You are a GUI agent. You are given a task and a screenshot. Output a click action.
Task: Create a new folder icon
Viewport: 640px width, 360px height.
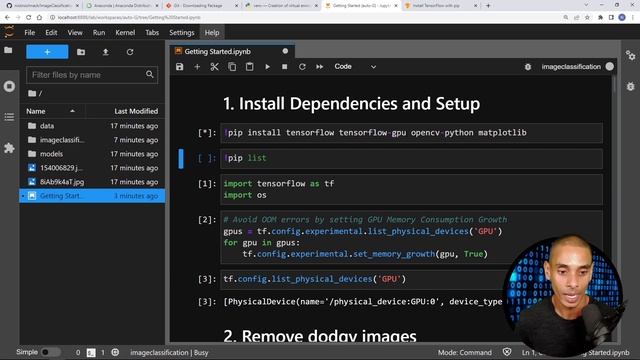pos(81,52)
